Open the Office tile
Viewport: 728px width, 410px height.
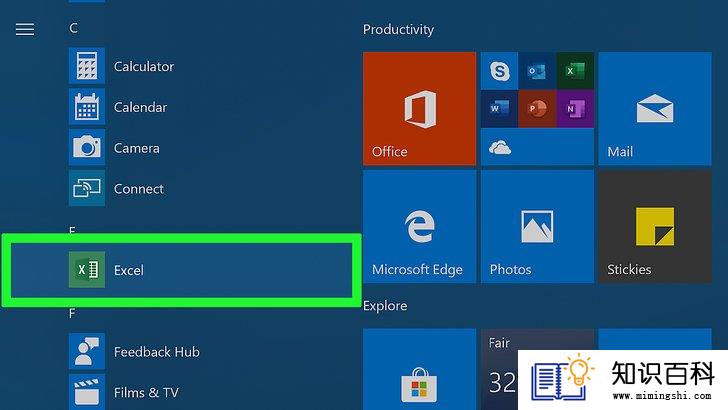pos(419,109)
